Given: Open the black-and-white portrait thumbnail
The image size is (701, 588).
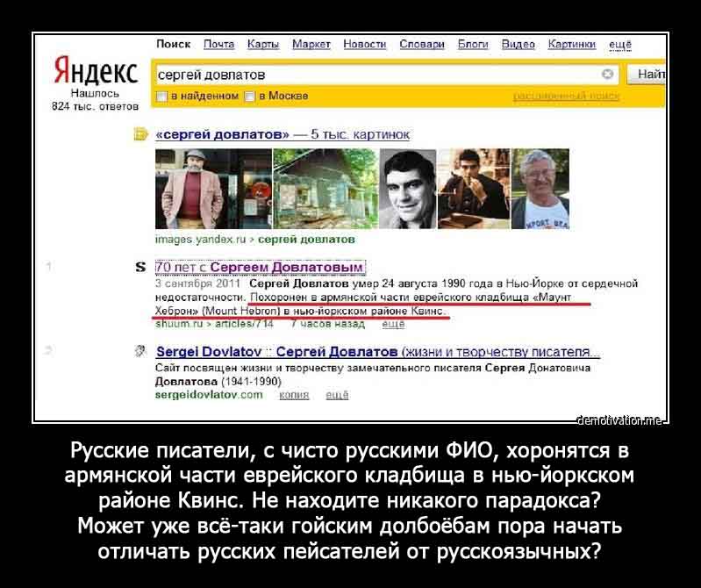Looking at the screenshot, I should pos(408,189).
